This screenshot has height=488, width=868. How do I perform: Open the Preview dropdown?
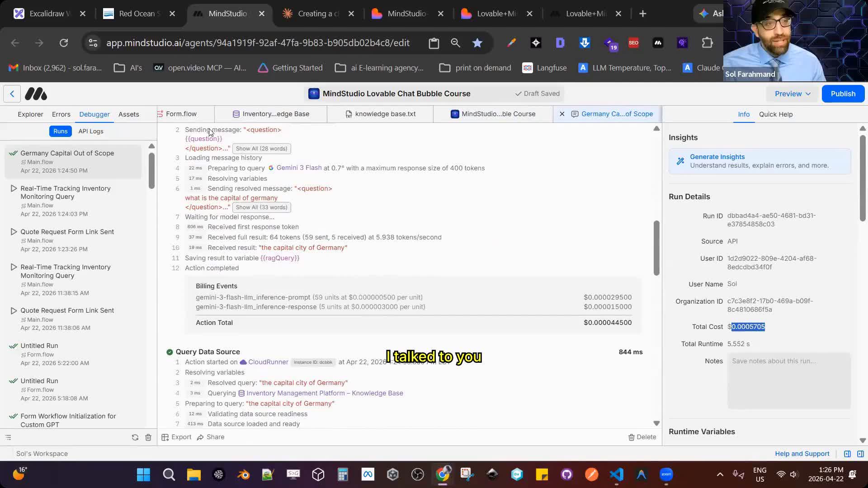pyautogui.click(x=793, y=94)
